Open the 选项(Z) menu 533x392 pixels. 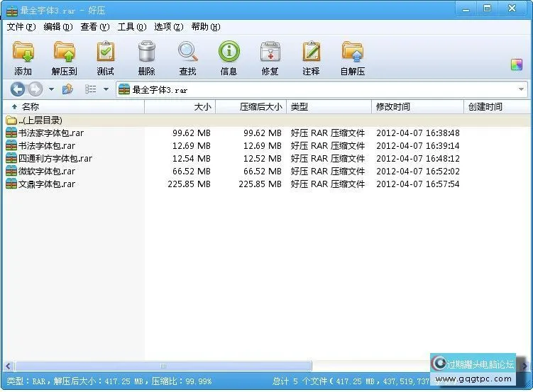click(x=169, y=27)
